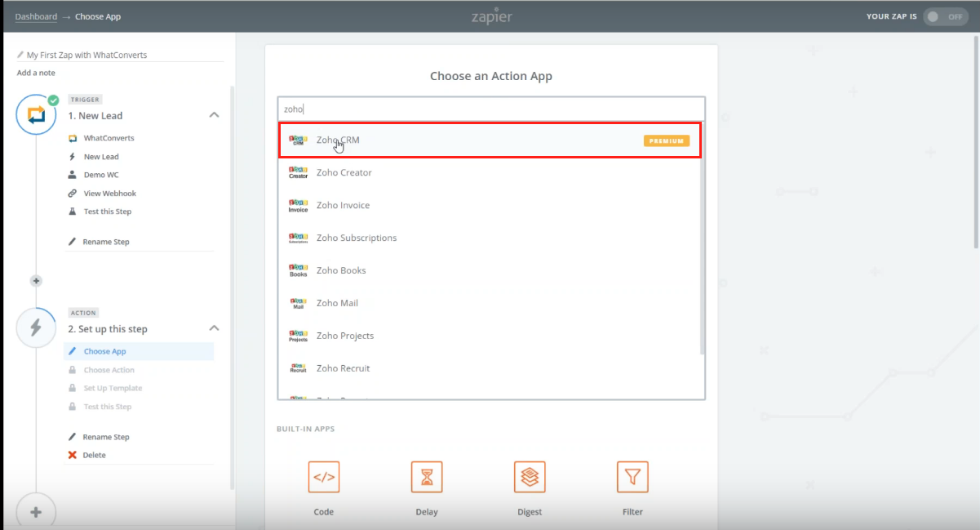Click the large plus circle add-step icon
The width and height of the screenshot is (980, 530).
[36, 512]
